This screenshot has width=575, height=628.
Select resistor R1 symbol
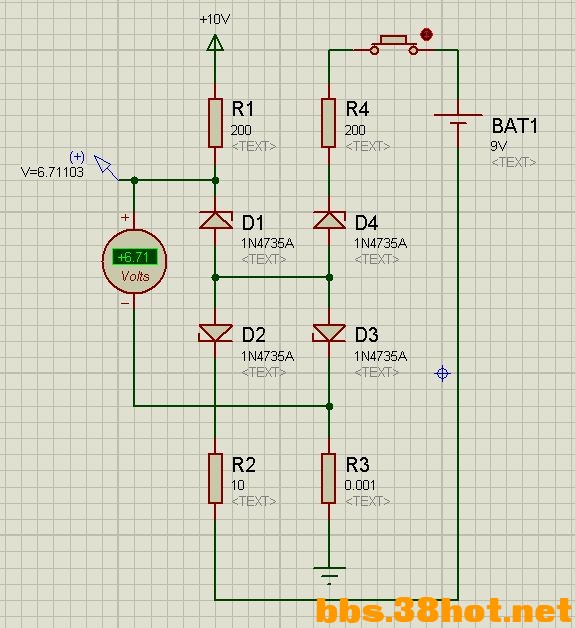[x=215, y=123]
